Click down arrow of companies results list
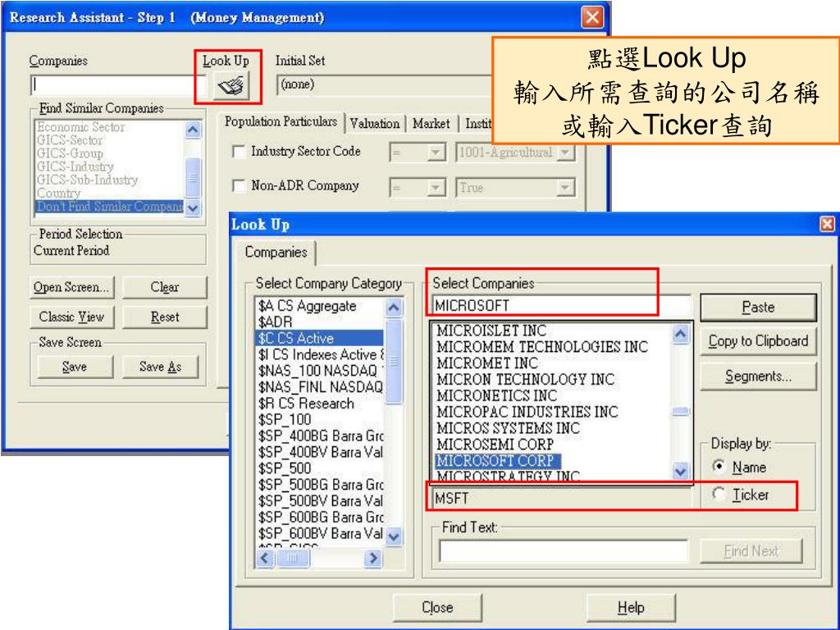This screenshot has height=630, width=840. 680,472
